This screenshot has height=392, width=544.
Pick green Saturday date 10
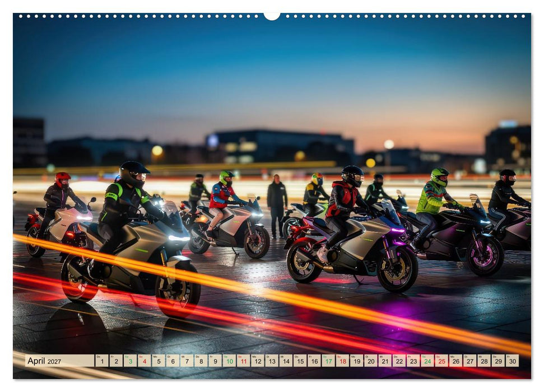230,361
